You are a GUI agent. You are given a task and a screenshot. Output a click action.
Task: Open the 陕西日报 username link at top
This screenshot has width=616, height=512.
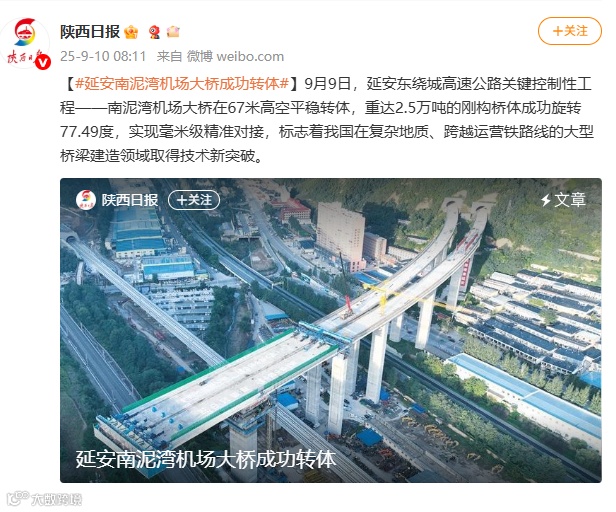tap(90, 32)
